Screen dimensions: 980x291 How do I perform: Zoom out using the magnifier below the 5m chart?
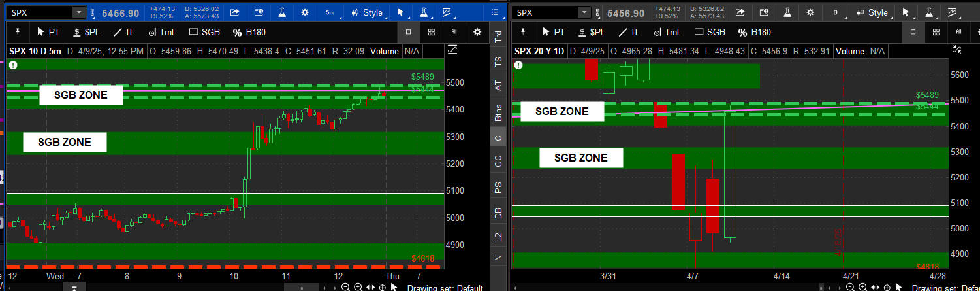point(346,287)
